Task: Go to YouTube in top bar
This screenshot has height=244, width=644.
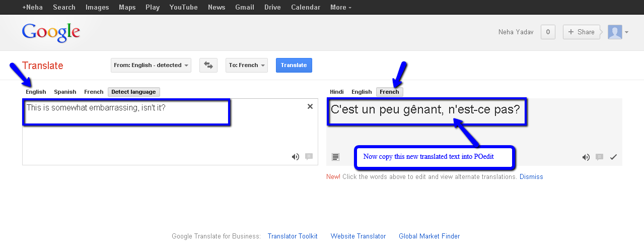Action: [184, 7]
